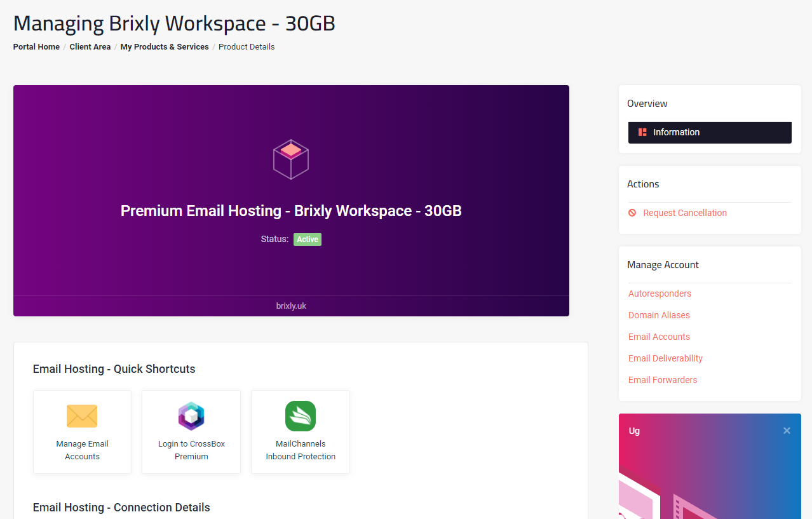Click Request Cancellation link
The height and width of the screenshot is (519, 812).
(685, 213)
